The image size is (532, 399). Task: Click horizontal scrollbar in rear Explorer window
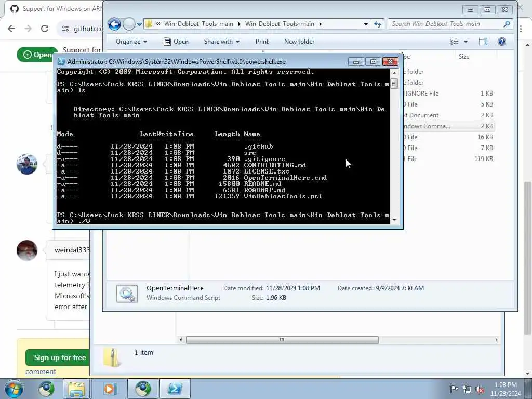pos(282,340)
